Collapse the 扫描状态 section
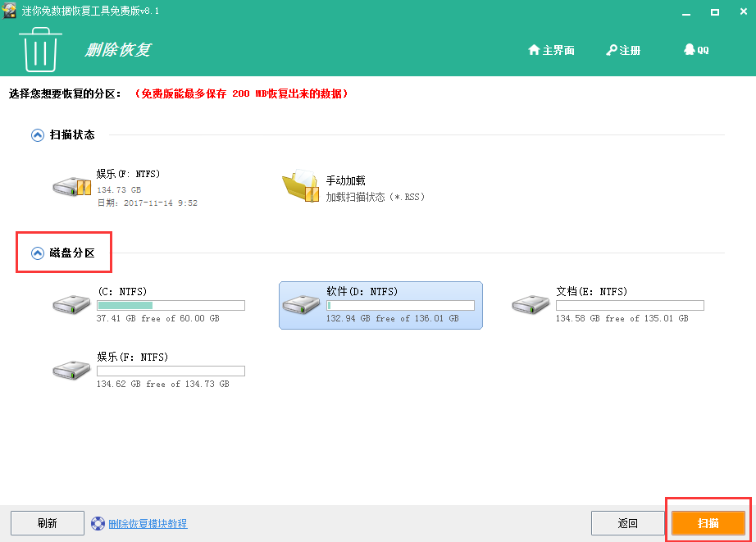 38,135
